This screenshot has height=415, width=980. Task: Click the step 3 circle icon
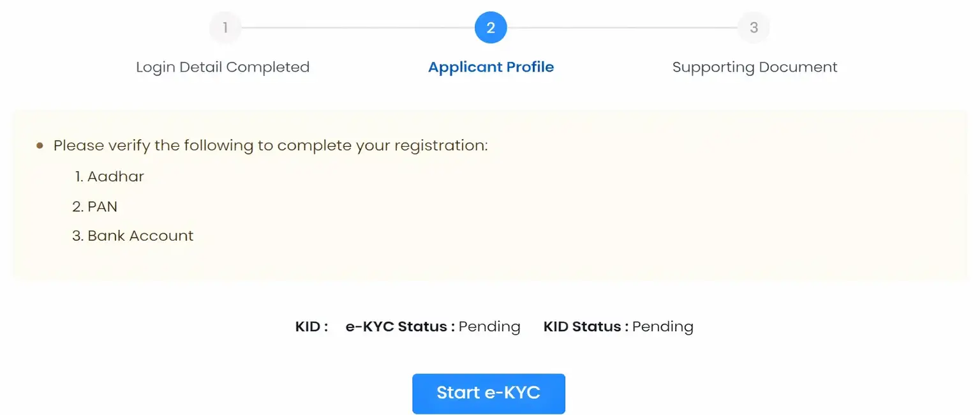pyautogui.click(x=754, y=27)
